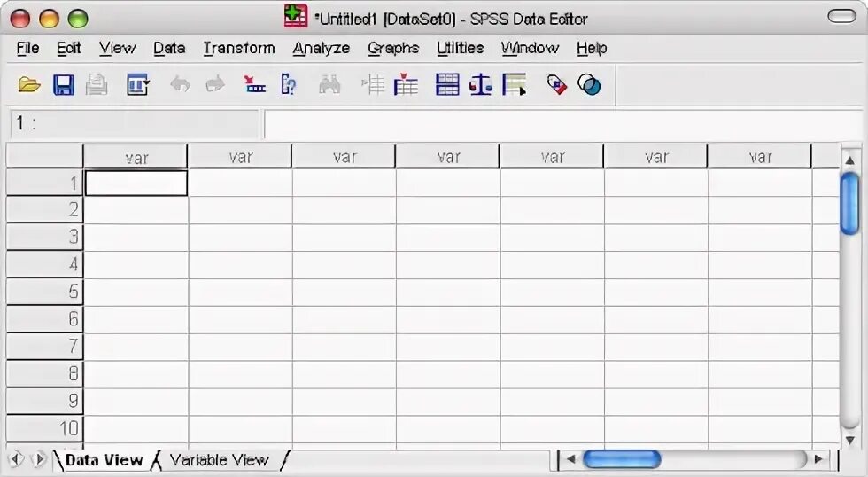This screenshot has width=868, height=477.
Task: Open the Edit menu
Action: (x=69, y=48)
